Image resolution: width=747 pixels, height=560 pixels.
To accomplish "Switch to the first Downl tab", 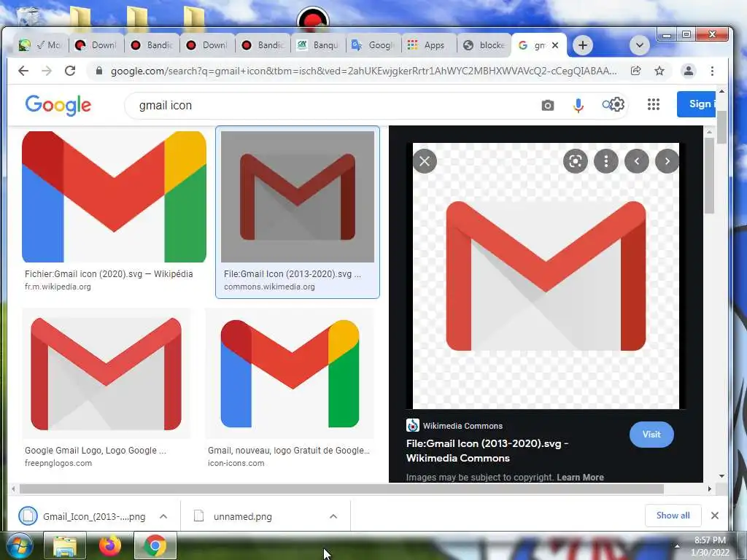I will (x=97, y=45).
